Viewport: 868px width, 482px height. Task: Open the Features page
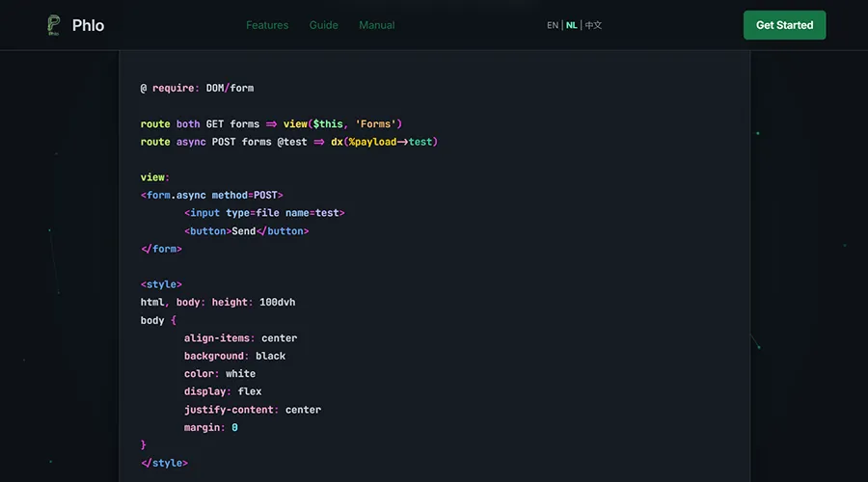267,25
